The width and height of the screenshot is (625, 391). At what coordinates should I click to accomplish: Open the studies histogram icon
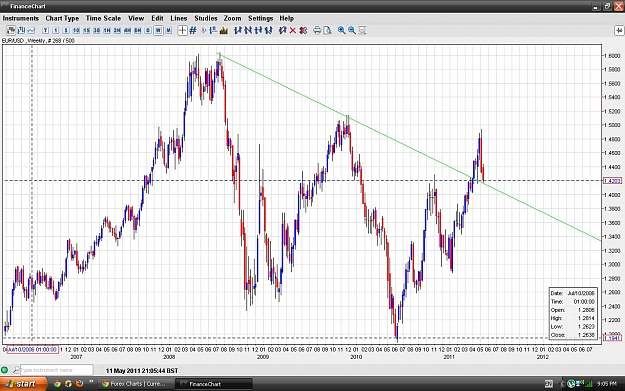(224, 30)
